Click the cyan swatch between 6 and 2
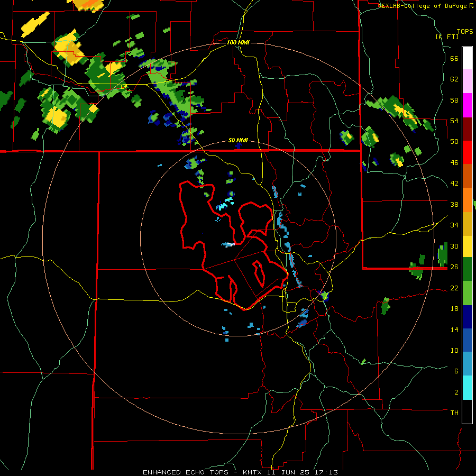This screenshot has height=476, width=476. pyautogui.click(x=467, y=388)
